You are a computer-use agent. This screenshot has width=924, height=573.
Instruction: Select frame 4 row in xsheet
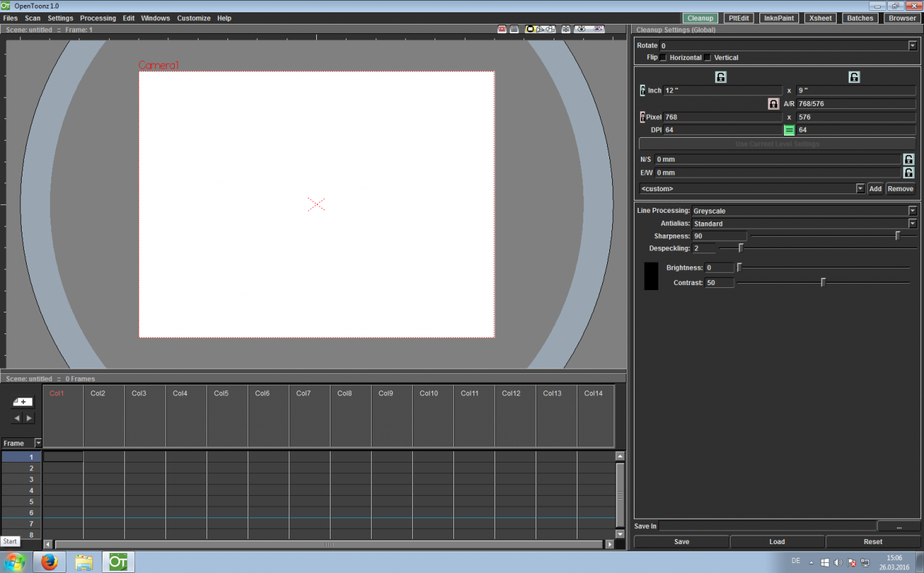pyautogui.click(x=21, y=491)
